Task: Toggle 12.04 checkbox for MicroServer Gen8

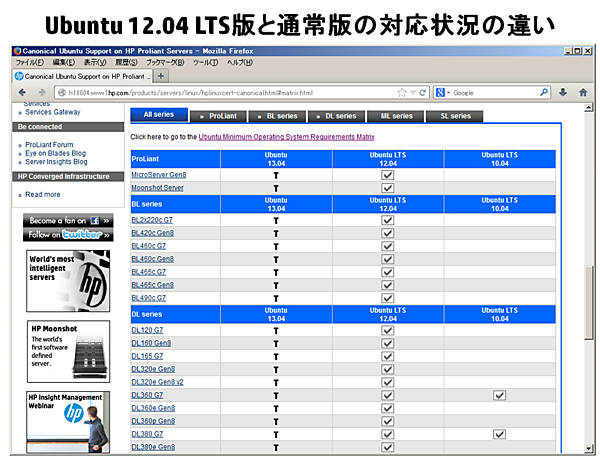Action: (388, 175)
